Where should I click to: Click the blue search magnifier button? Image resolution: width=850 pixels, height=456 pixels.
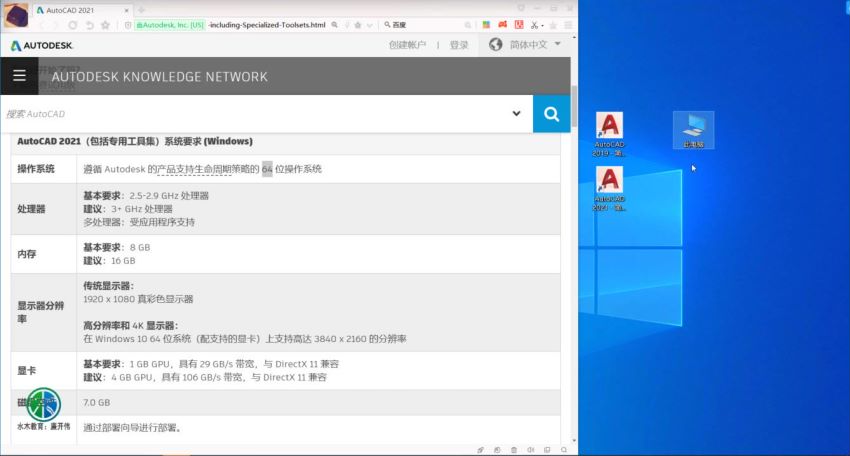[551, 114]
